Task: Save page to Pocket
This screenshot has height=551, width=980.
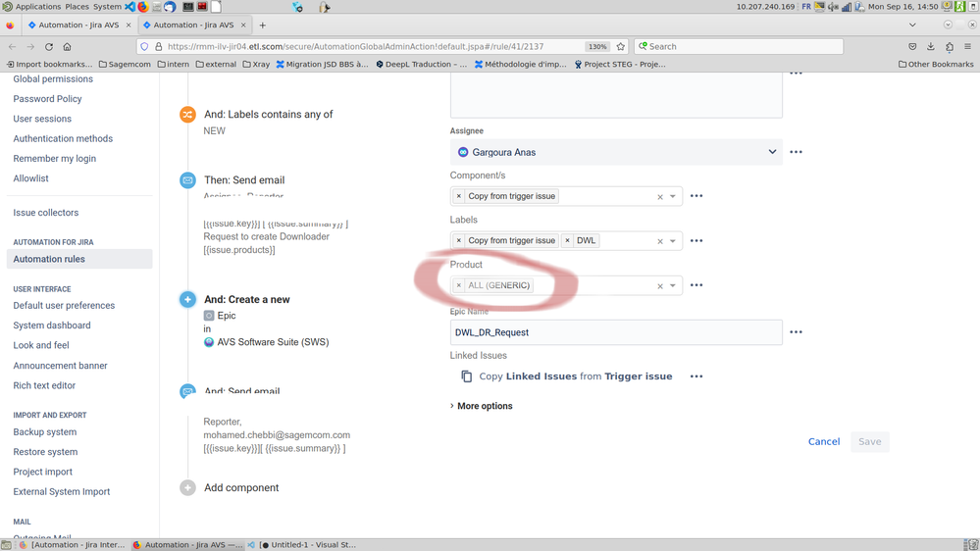Action: pos(912,47)
